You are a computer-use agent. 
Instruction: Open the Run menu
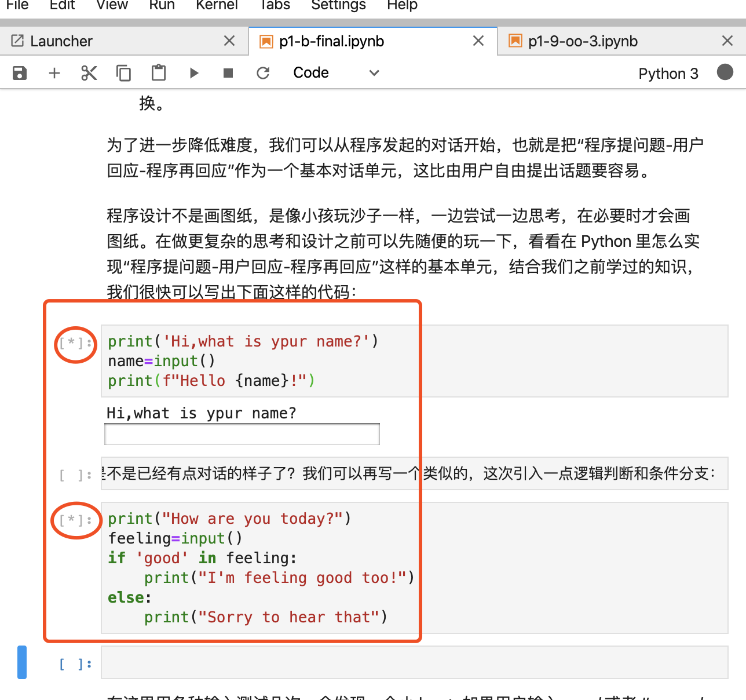point(162,6)
